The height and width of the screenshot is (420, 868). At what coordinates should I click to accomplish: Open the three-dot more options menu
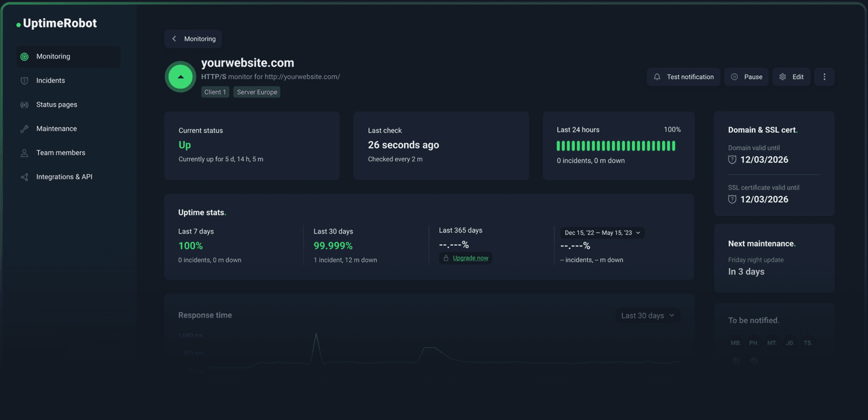[824, 77]
